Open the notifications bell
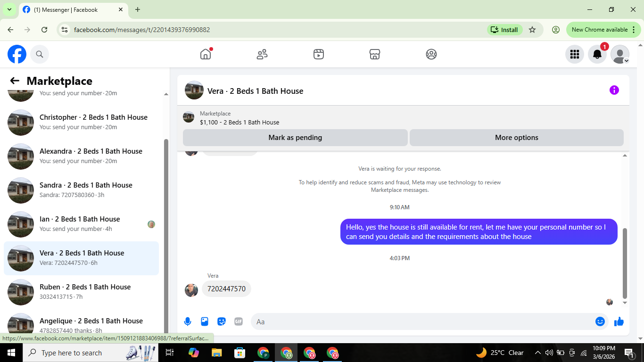 (x=597, y=54)
